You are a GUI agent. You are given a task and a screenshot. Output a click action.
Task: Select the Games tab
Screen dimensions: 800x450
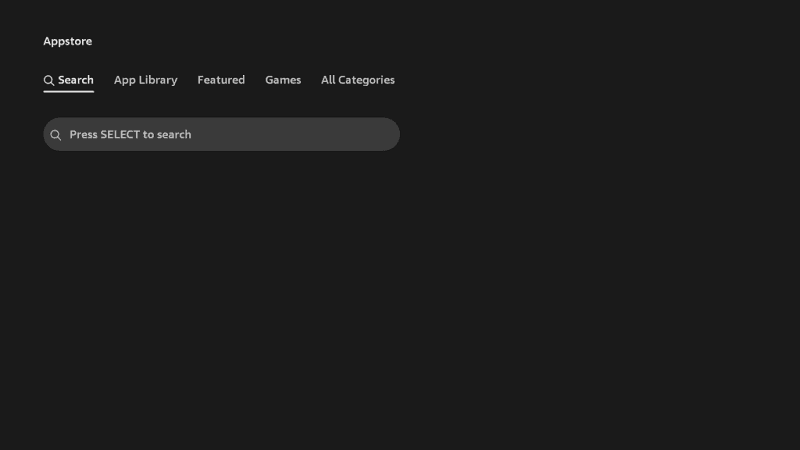pyautogui.click(x=283, y=80)
